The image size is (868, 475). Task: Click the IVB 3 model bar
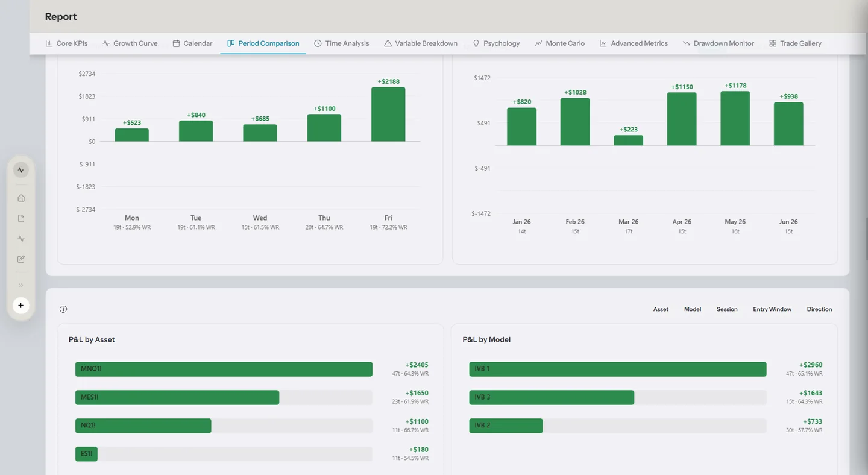tap(552, 397)
